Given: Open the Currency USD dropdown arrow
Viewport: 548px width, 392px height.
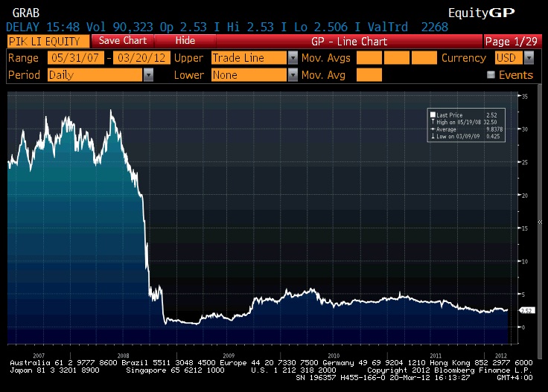Looking at the screenshot, I should click(529, 57).
